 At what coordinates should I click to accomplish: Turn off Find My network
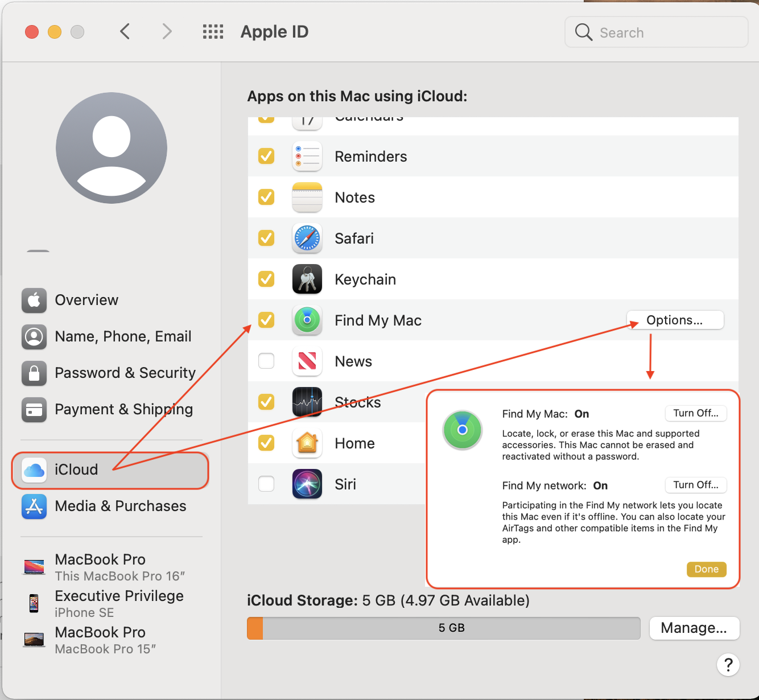(x=696, y=485)
